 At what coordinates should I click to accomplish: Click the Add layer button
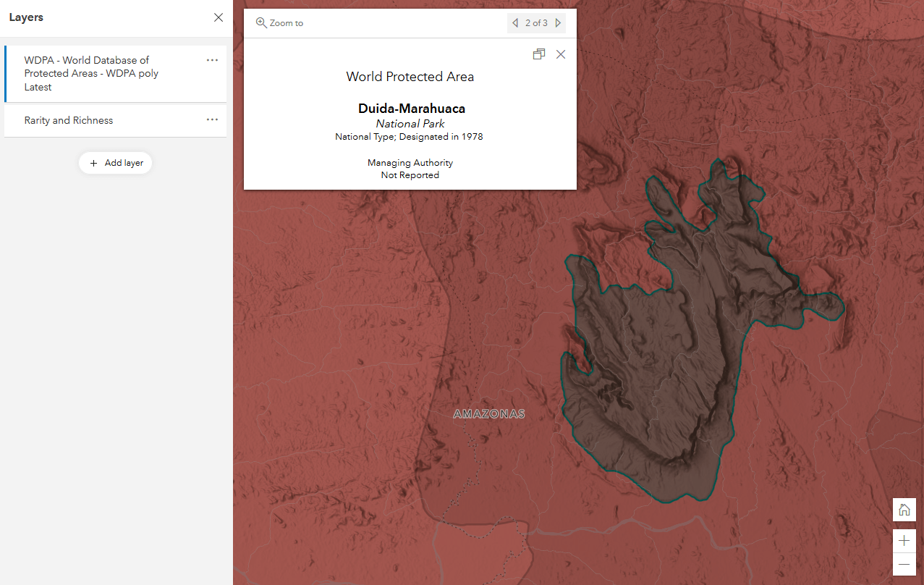[x=116, y=163]
